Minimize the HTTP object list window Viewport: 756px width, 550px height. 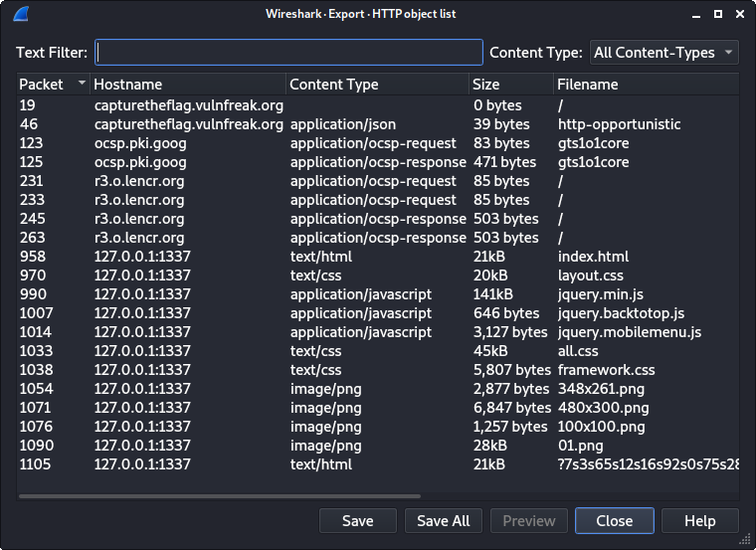695,14
